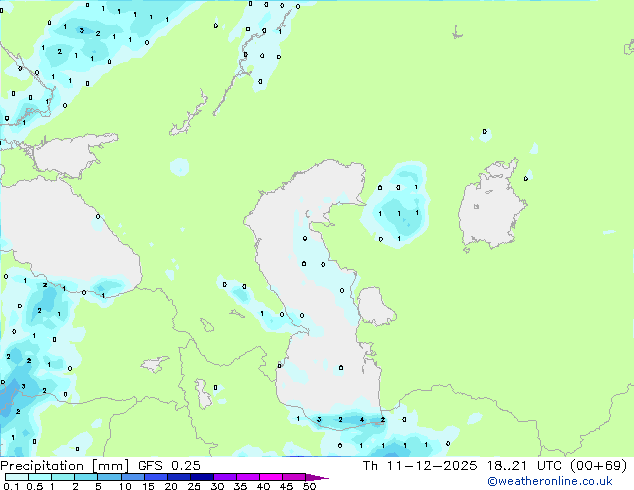Click the above-50 arrow tip of legend

[x=317, y=477]
